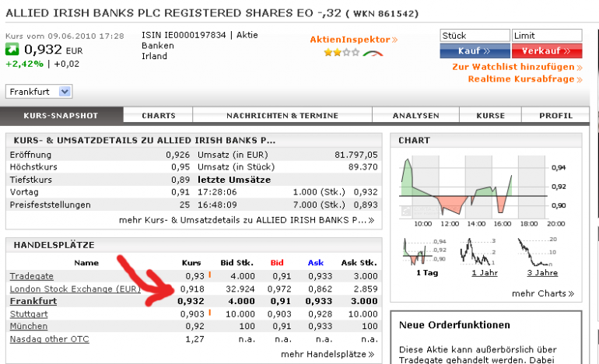Click the AktienInspektor star rating

(x=342, y=52)
